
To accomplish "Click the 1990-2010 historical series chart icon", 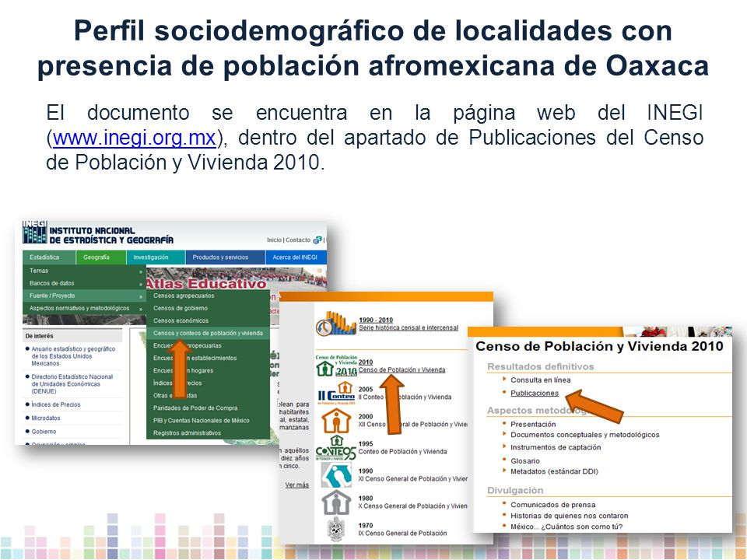I will (x=336, y=324).
